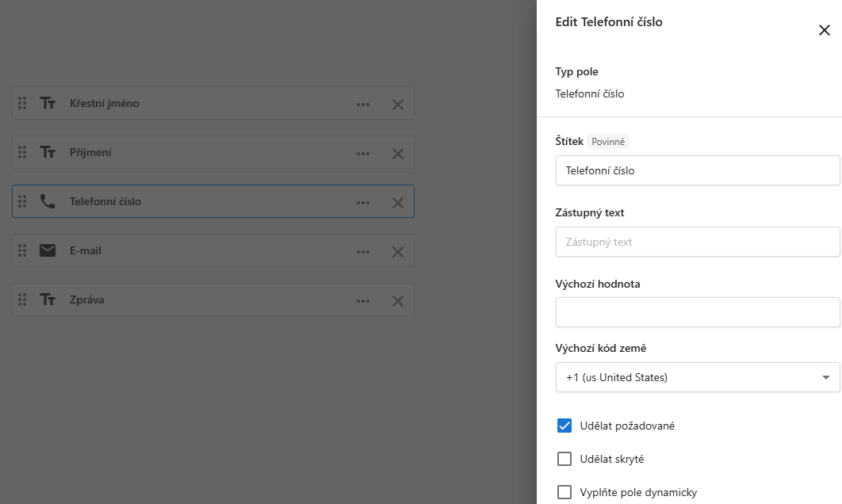Click the Výchozí hodnota text box
842x504 pixels.
pyautogui.click(x=698, y=312)
